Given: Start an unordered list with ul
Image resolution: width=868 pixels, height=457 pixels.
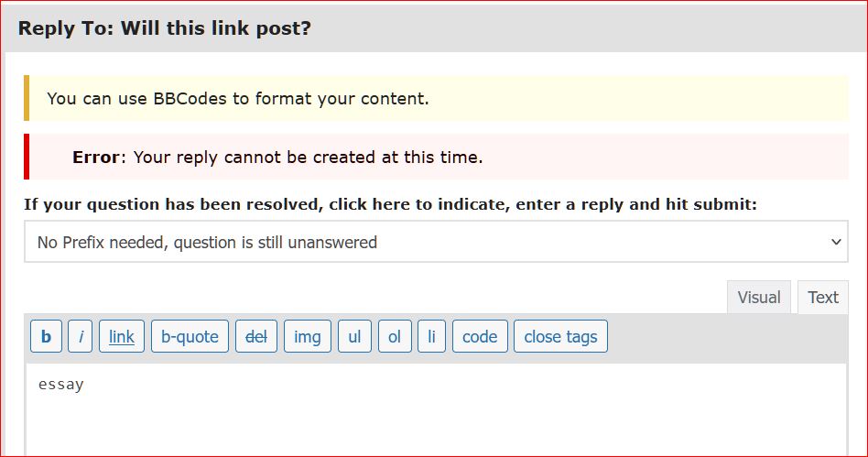Looking at the screenshot, I should click(x=354, y=337).
